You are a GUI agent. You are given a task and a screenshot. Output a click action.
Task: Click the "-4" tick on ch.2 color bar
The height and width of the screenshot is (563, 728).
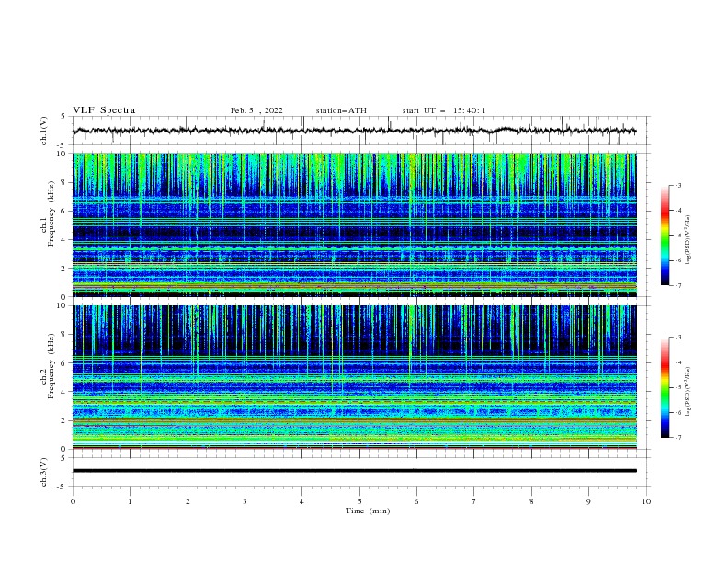678,362
